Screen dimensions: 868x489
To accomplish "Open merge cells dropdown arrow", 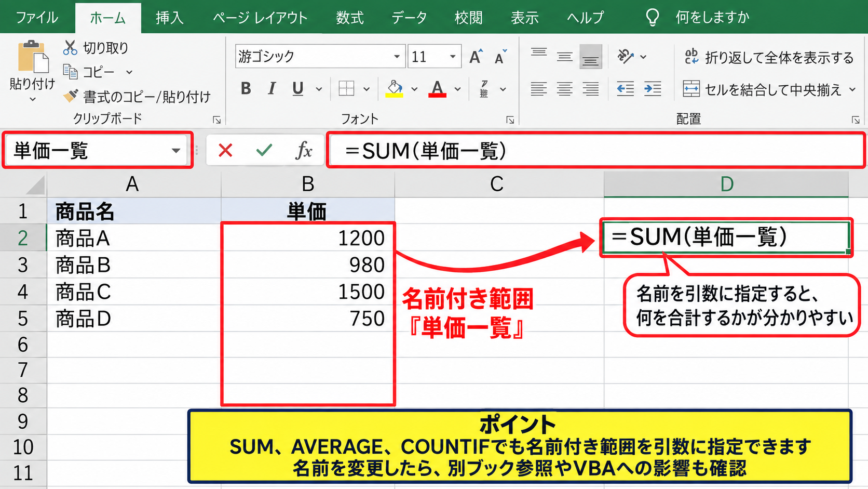I will pos(852,89).
